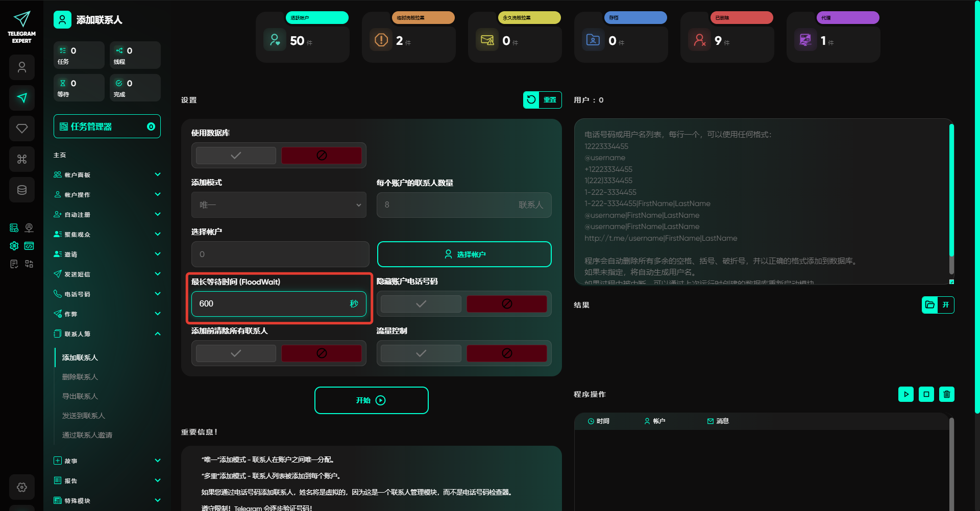Open the results folder icon
Viewport: 980px width, 511px height.
click(930, 305)
